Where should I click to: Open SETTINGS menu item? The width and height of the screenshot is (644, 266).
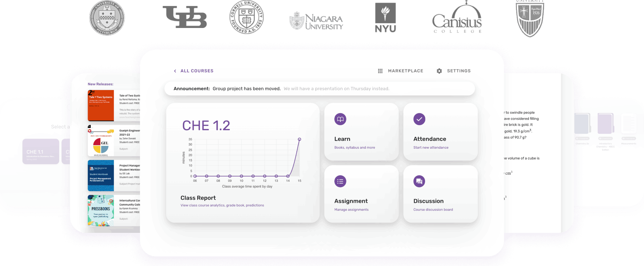(x=459, y=71)
